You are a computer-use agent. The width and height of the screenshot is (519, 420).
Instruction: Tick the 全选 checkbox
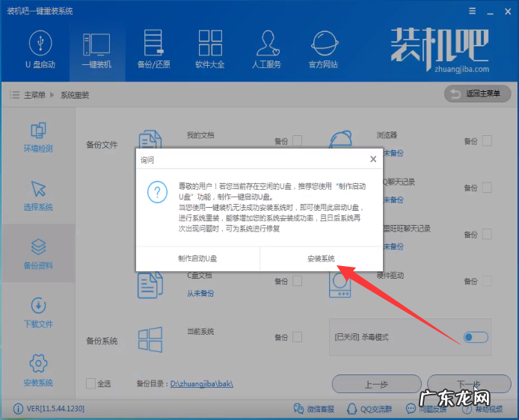90,383
